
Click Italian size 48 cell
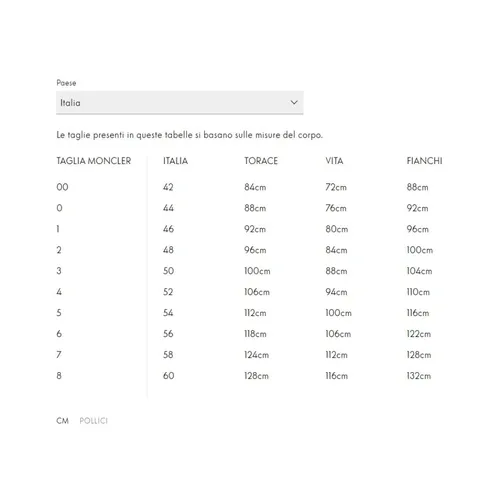(168, 250)
